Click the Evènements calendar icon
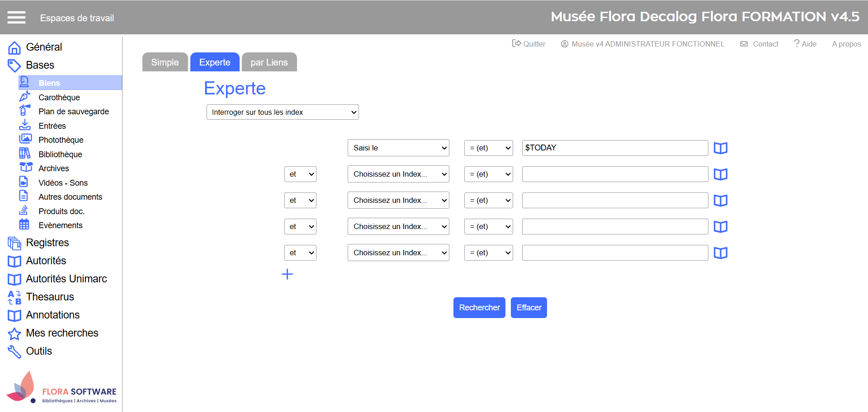Screen dimensions: 868x412 (x=24, y=225)
